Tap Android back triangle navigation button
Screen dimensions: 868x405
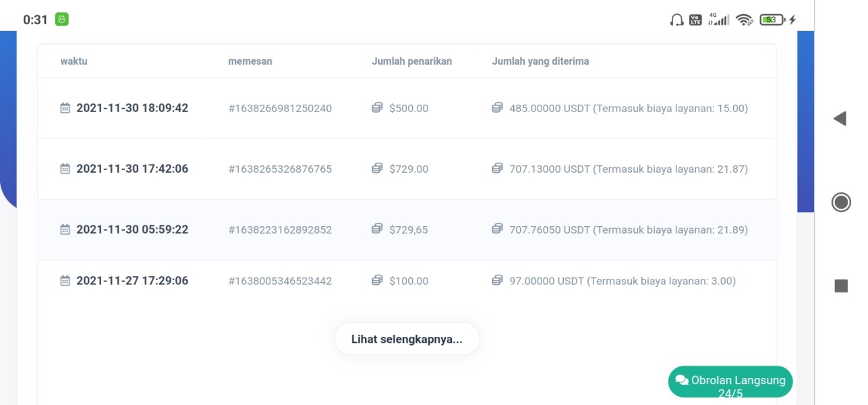(x=840, y=119)
